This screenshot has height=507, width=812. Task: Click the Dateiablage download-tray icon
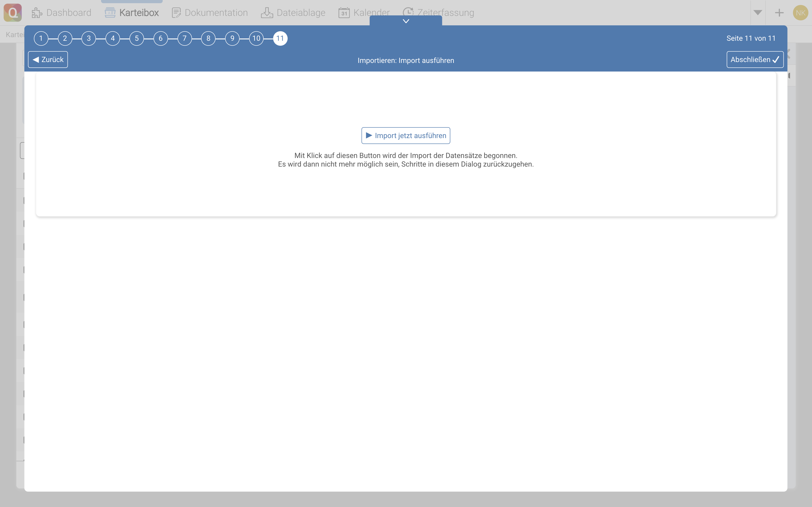pos(267,13)
